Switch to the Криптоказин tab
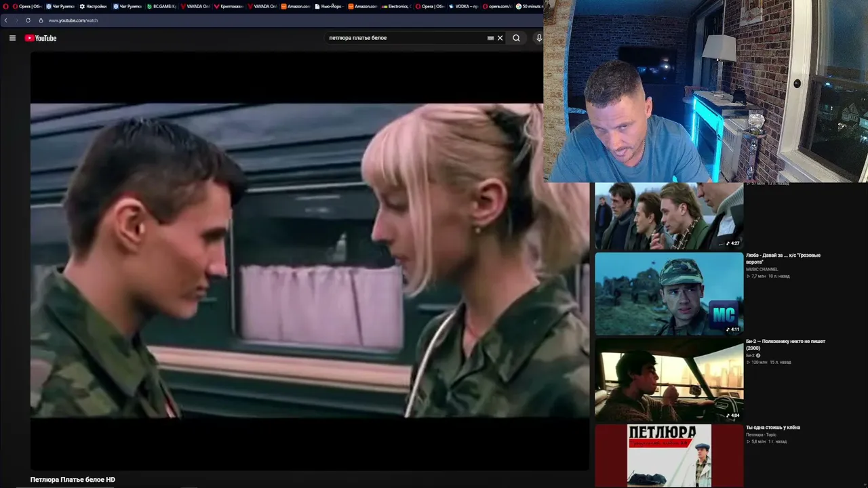This screenshot has width=868, height=488. pyautogui.click(x=229, y=6)
